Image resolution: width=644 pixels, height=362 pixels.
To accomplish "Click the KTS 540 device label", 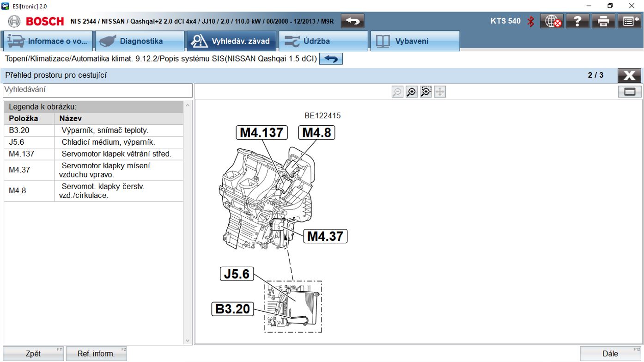I will click(506, 21).
